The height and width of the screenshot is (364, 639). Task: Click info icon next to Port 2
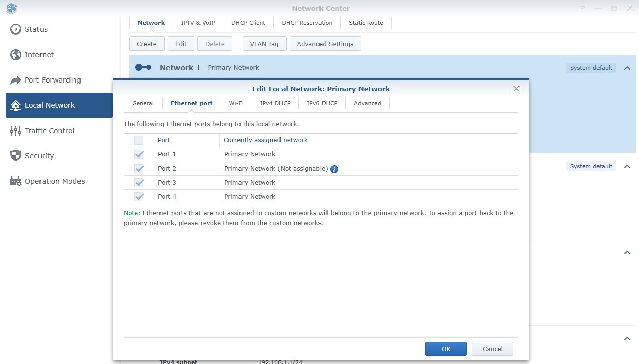pos(334,169)
